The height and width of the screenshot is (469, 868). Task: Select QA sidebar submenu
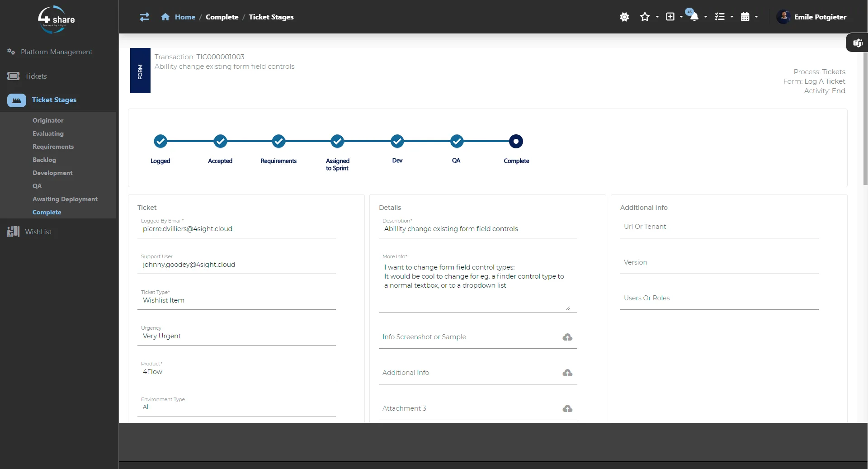pos(37,186)
